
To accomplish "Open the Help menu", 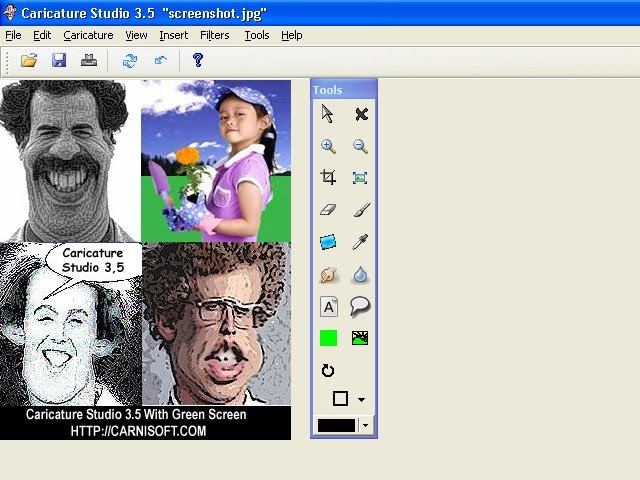I will 292,36.
